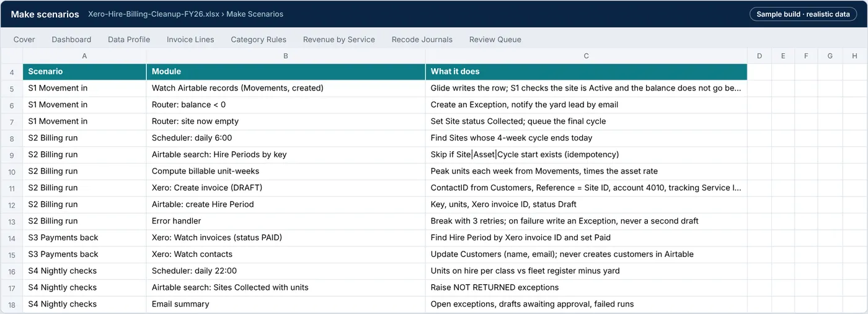Select column F header
The image size is (868, 314).
point(806,56)
